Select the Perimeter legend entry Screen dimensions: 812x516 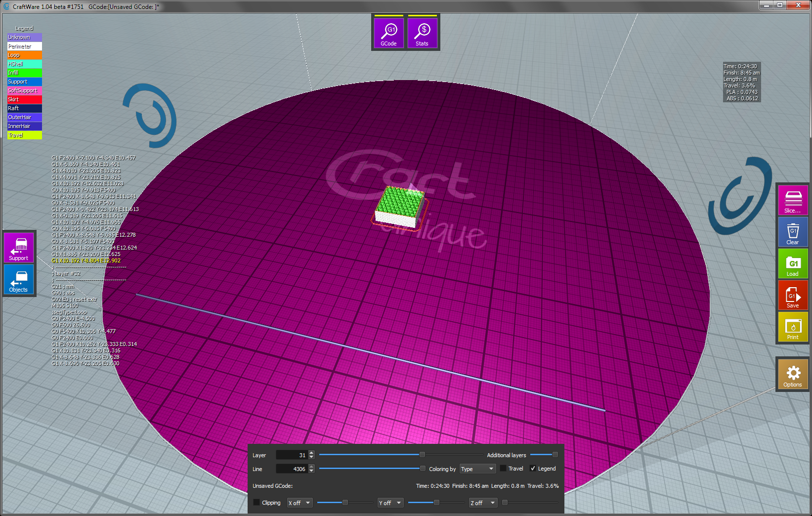coord(24,46)
